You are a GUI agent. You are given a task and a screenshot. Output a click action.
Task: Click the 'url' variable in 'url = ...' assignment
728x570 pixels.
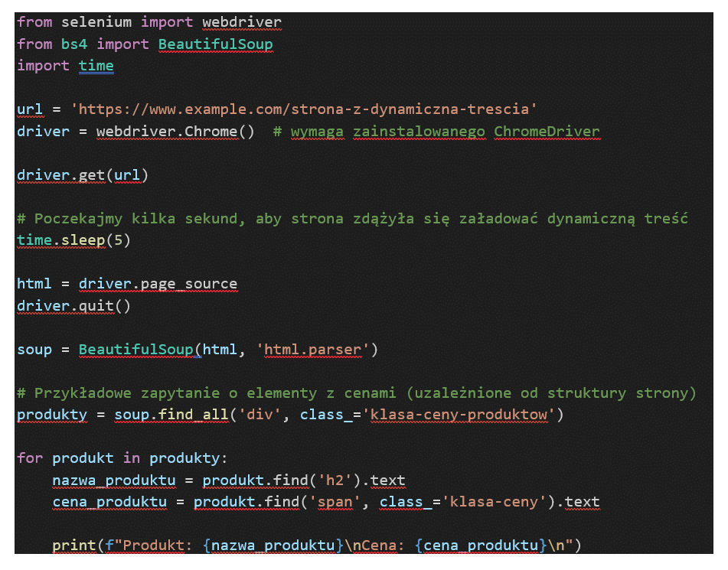point(30,109)
